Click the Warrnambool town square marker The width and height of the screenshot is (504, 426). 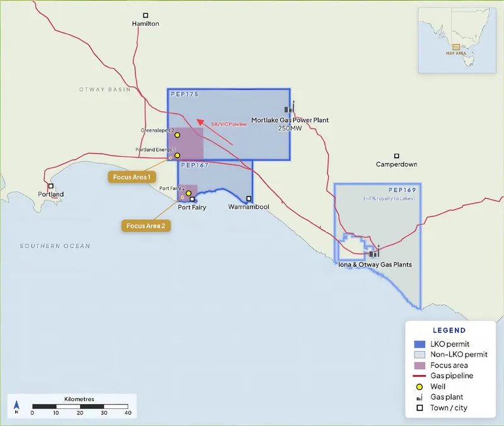tap(249, 199)
